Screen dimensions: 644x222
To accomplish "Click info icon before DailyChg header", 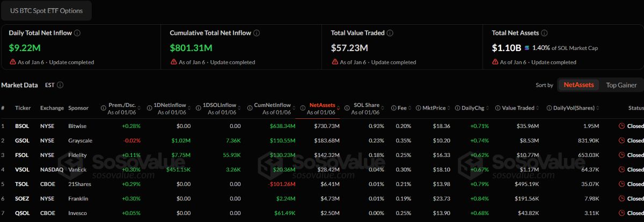I will (457, 108).
